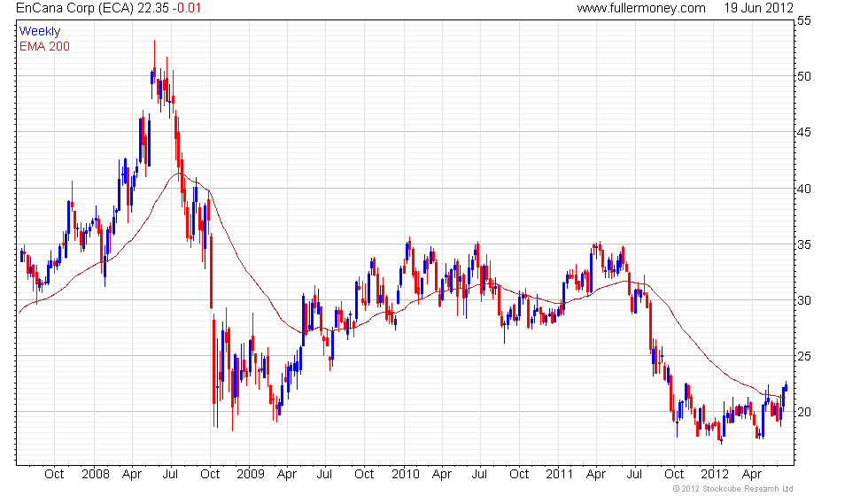The height and width of the screenshot is (496, 868).
Task: Select the Weekly interval label
Action: (39, 32)
